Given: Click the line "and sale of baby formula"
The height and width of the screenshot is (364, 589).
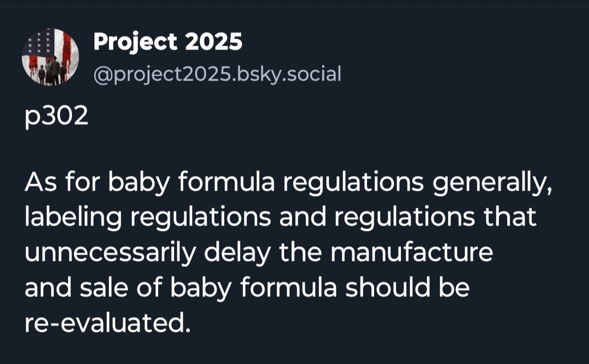Looking at the screenshot, I should (247, 288).
